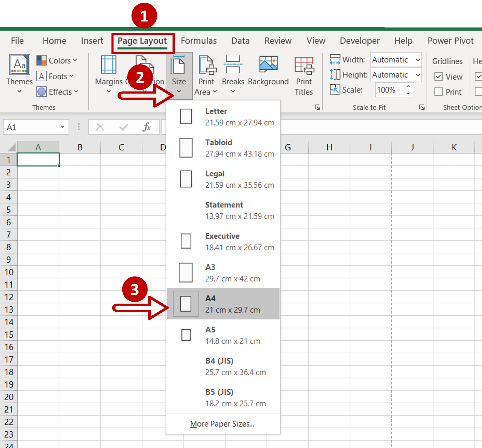
Task: Toggle Headings View checkbox
Action: pos(479,77)
